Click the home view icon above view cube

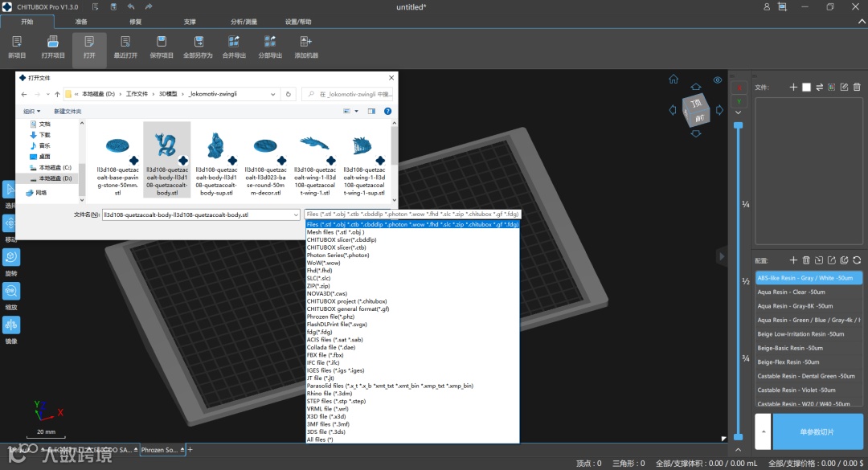[674, 79]
